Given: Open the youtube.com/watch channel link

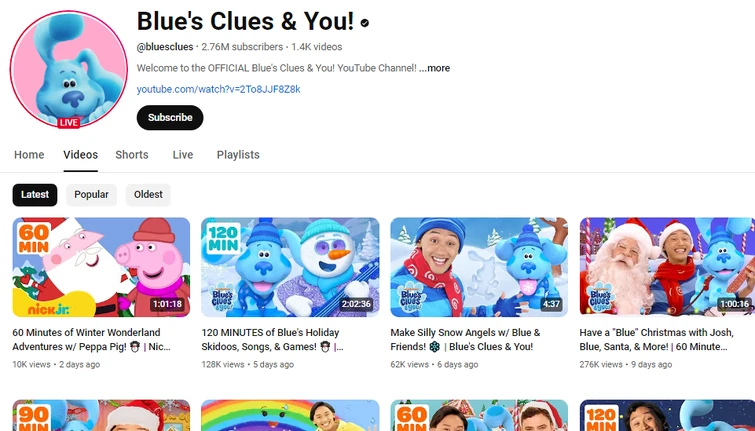Looking at the screenshot, I should [x=218, y=89].
